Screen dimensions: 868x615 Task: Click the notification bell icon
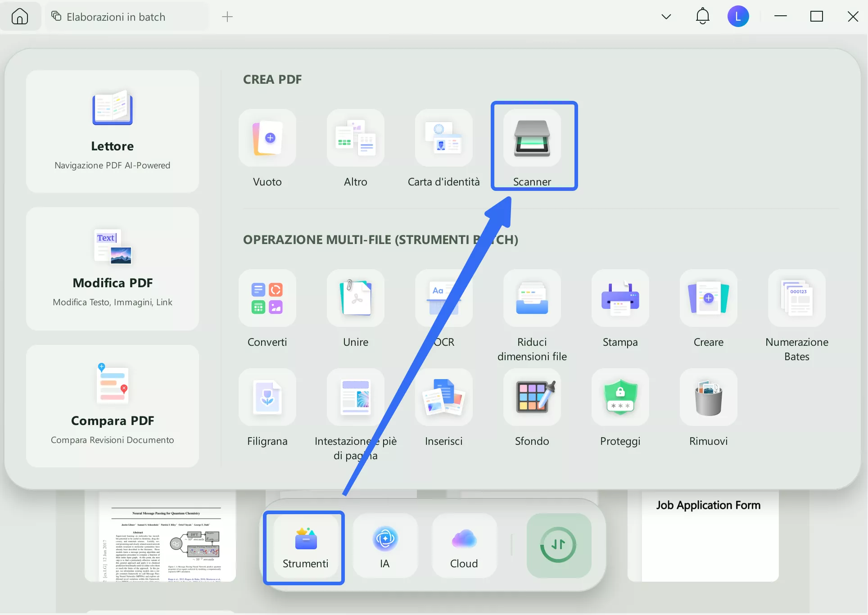coord(702,17)
